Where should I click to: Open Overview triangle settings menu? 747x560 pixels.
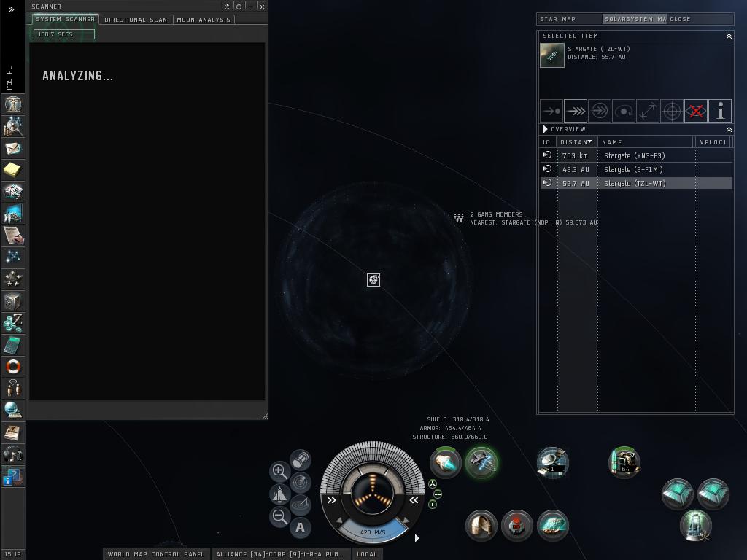pos(546,129)
